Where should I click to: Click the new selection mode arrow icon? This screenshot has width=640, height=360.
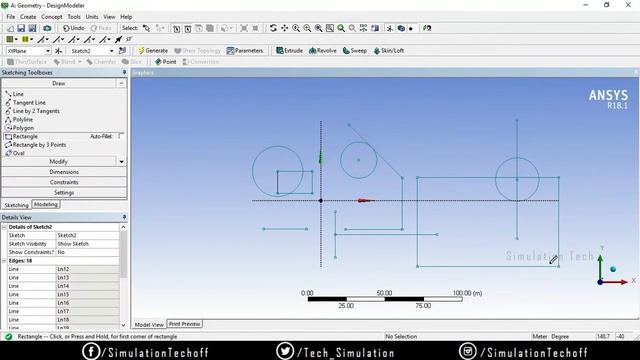point(146,28)
